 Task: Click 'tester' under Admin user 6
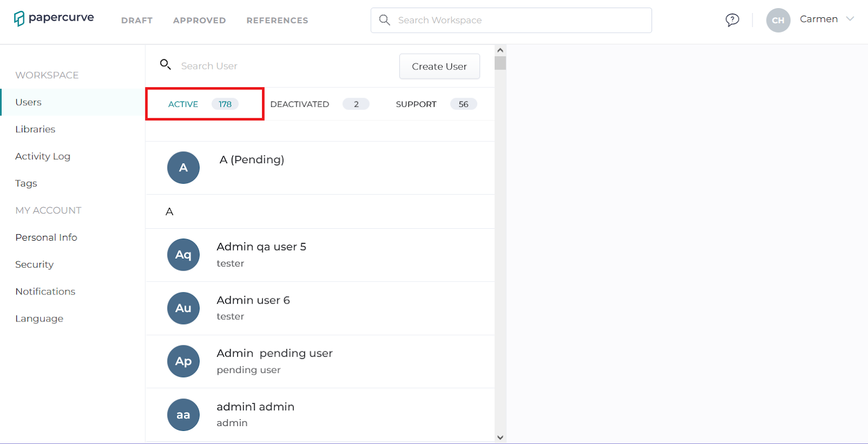230,316
